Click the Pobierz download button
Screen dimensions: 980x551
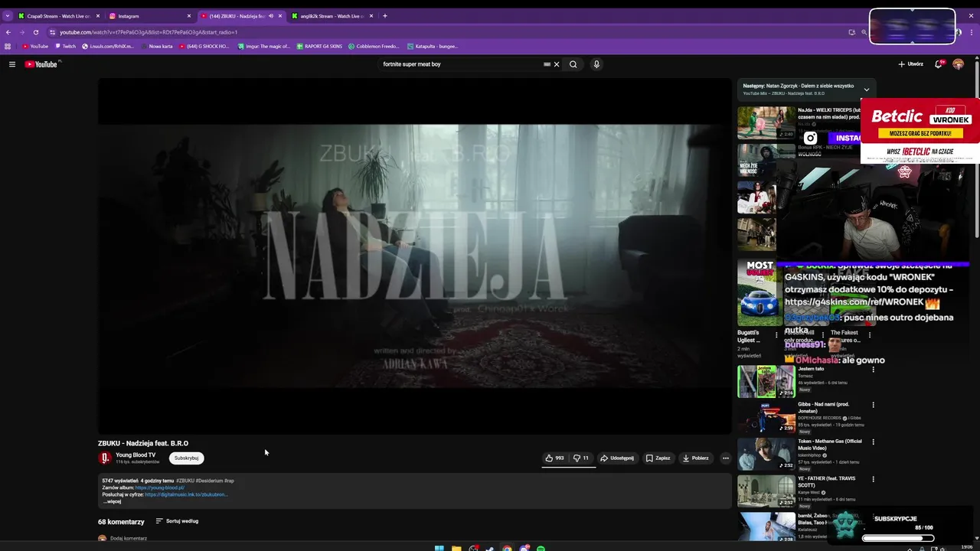tap(696, 458)
